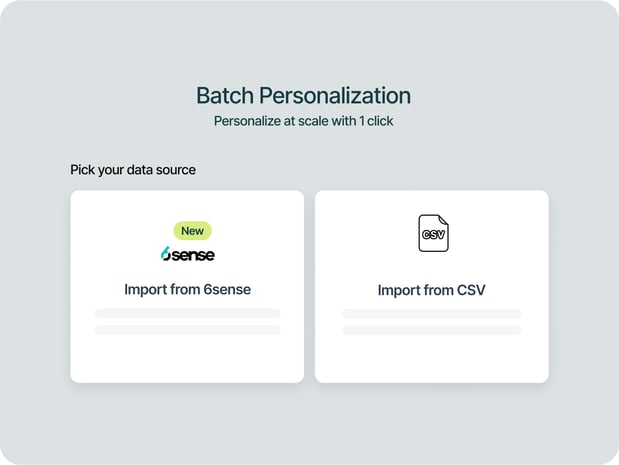
Task: Click the word Batch in the heading
Action: (225, 96)
